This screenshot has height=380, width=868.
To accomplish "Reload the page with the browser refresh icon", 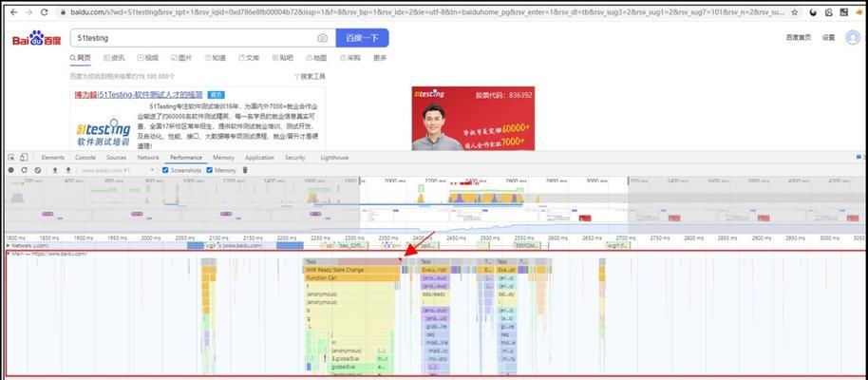I will pos(45,11).
